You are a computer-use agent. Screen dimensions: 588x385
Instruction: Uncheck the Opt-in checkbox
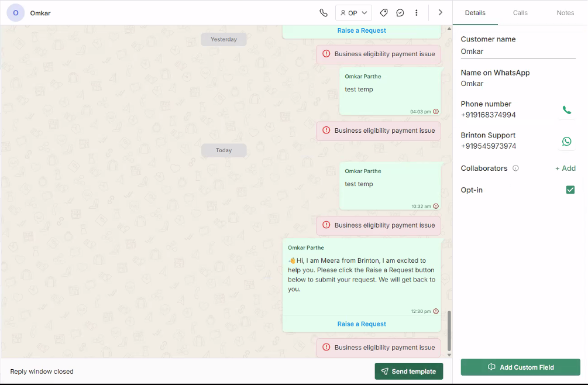tap(570, 190)
